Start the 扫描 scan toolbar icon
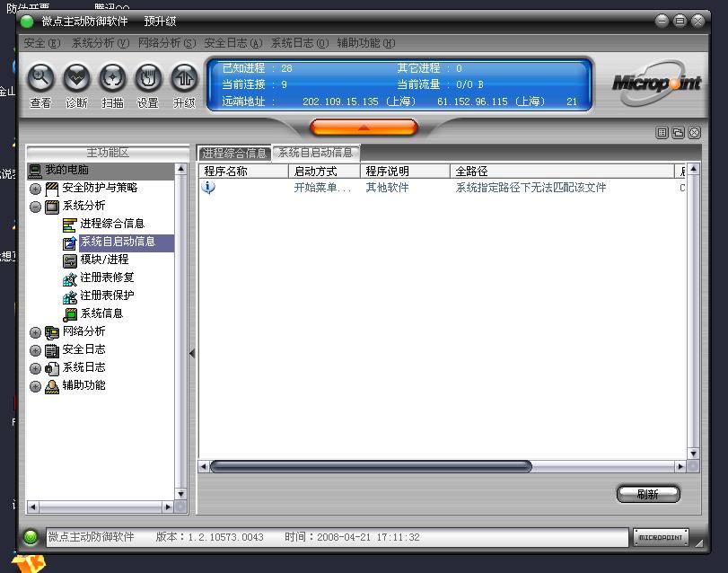This screenshot has width=728, height=573. (112, 77)
